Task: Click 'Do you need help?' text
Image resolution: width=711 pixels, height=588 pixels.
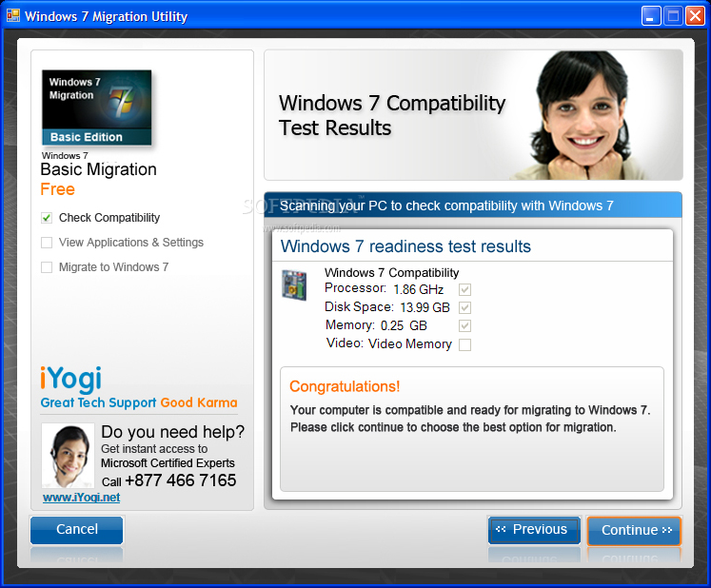Action: pos(173,432)
